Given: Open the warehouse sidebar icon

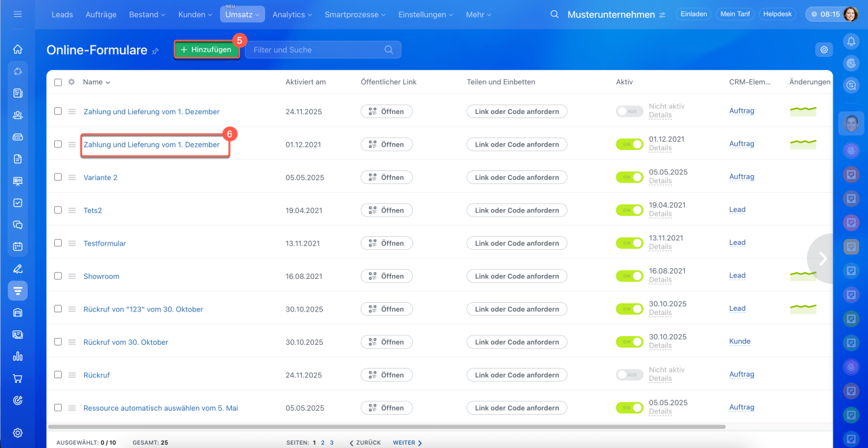Looking at the screenshot, I should pyautogui.click(x=18, y=312).
